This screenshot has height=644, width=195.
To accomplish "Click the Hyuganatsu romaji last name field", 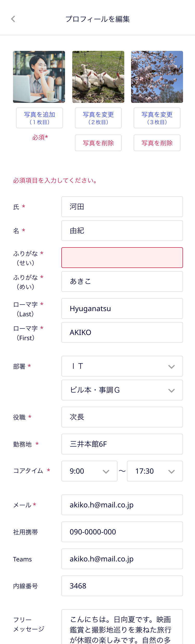I will pyautogui.click(x=122, y=308).
